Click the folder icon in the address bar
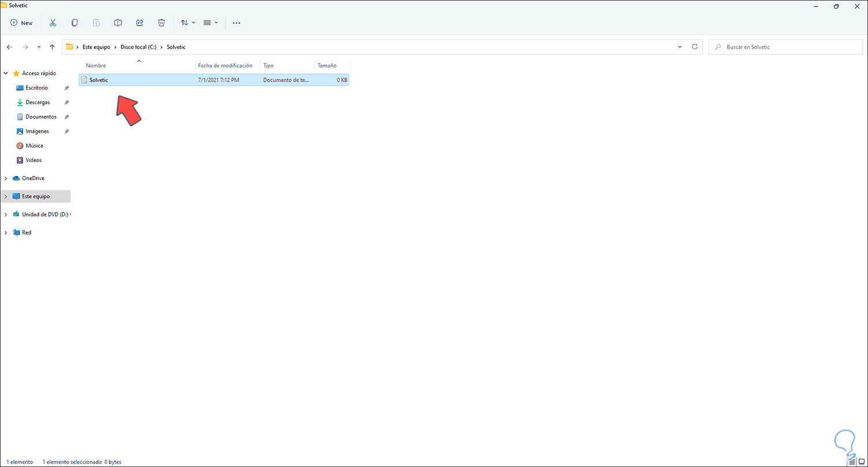 click(x=69, y=47)
